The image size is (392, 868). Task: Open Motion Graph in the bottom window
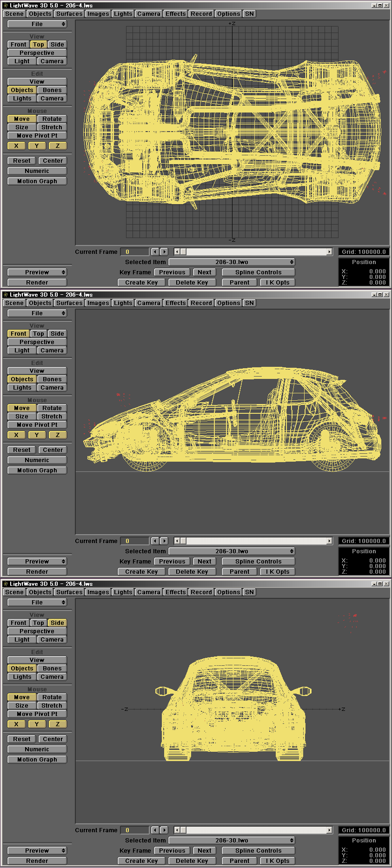click(x=37, y=759)
